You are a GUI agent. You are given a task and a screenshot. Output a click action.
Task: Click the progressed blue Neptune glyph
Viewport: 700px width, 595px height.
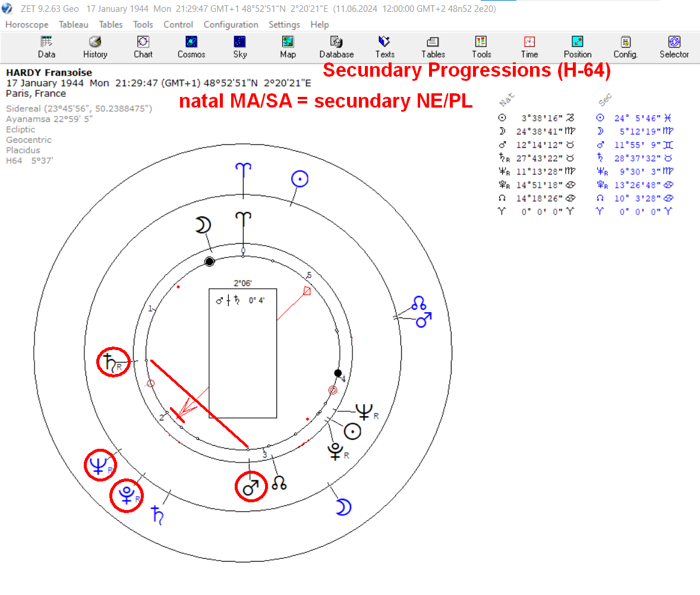(100, 465)
